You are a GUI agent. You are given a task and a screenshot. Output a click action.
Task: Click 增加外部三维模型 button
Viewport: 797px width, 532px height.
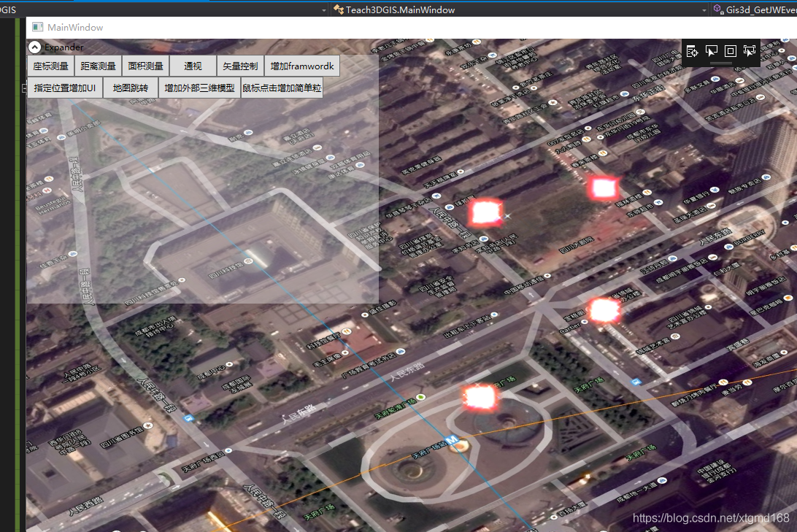pyautogui.click(x=200, y=88)
